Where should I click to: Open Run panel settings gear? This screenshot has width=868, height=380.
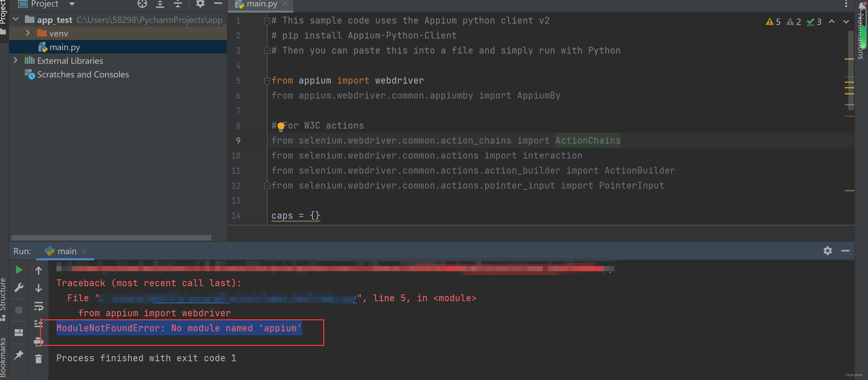(x=827, y=251)
